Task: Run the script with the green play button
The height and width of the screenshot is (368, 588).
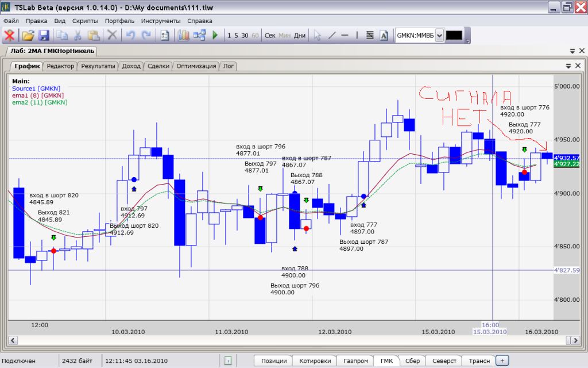Action: pyautogui.click(x=215, y=35)
